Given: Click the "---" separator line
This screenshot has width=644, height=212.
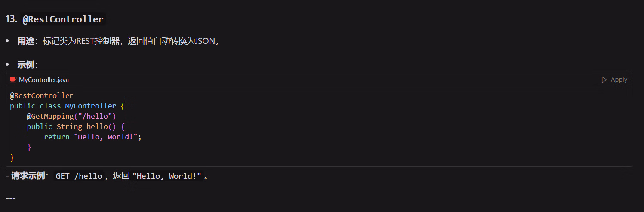Looking at the screenshot, I should 11,198.
